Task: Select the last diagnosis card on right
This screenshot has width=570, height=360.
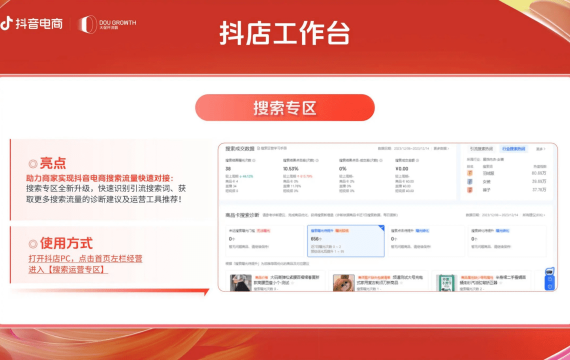Action: click(507, 241)
